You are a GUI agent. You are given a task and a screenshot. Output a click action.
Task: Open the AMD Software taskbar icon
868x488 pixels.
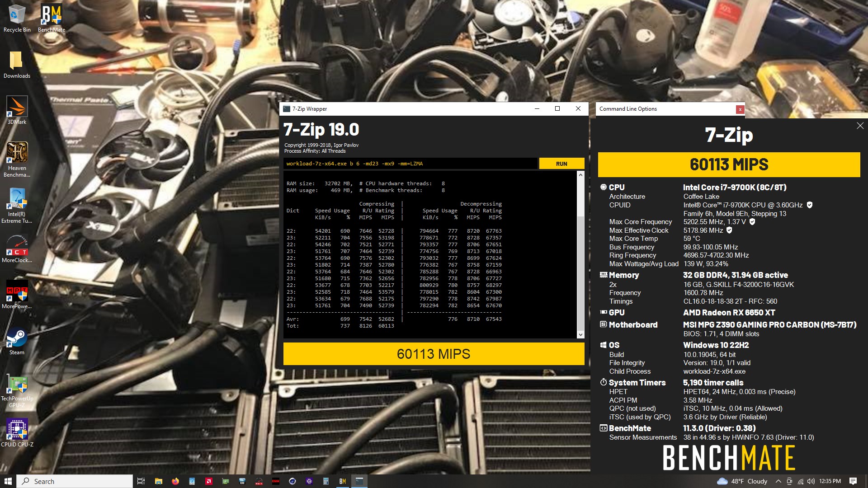(x=209, y=481)
